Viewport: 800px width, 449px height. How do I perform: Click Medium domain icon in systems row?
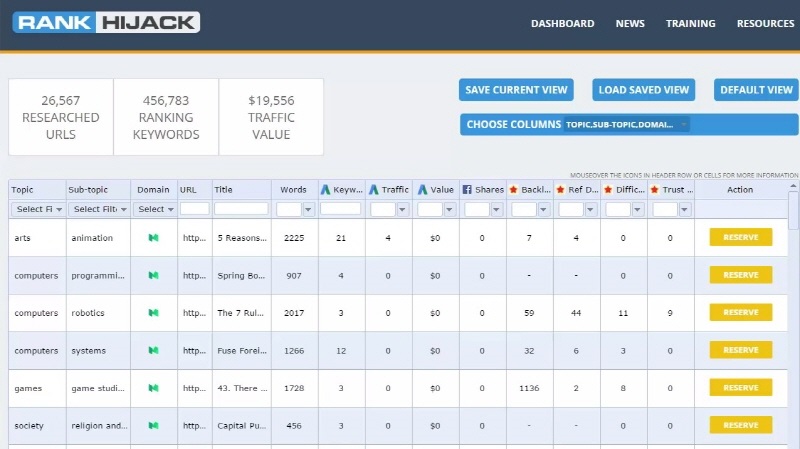pyautogui.click(x=153, y=351)
